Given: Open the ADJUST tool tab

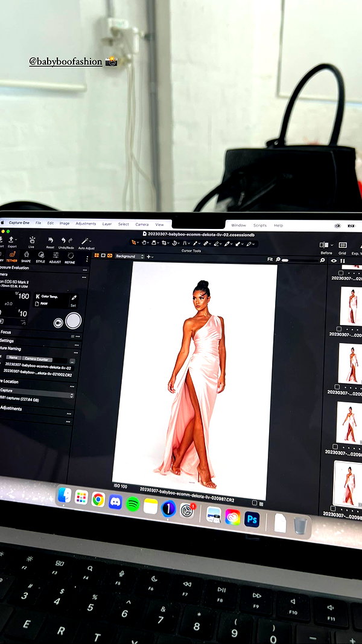Looking at the screenshot, I should tap(55, 257).
